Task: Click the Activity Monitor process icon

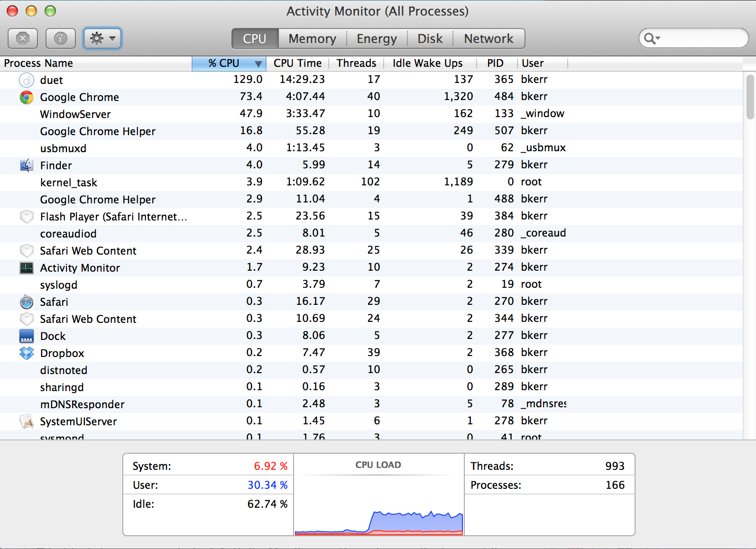Action: (x=27, y=268)
